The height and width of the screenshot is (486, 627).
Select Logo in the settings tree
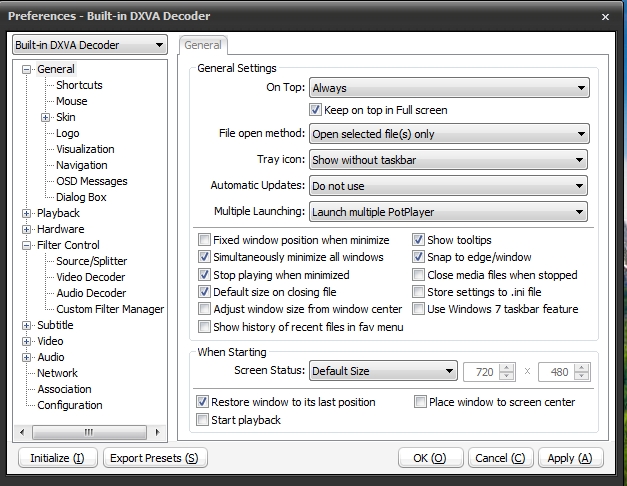68,133
